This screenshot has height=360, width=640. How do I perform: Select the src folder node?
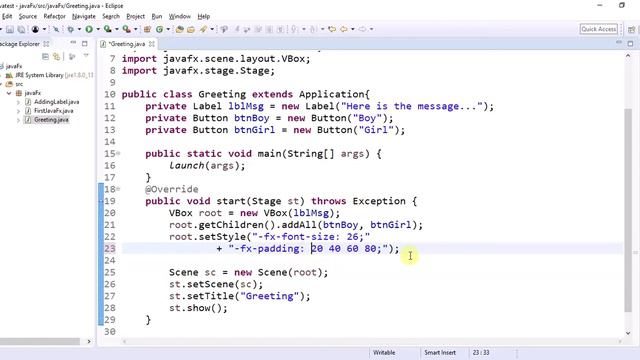tap(19, 84)
